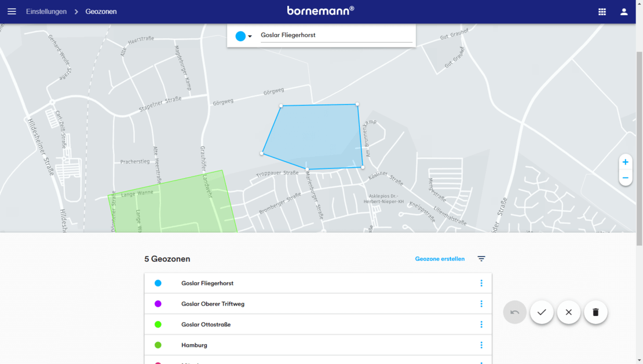Open options for Goslar Fliegerhorst
The width and height of the screenshot is (643, 364).
click(481, 284)
